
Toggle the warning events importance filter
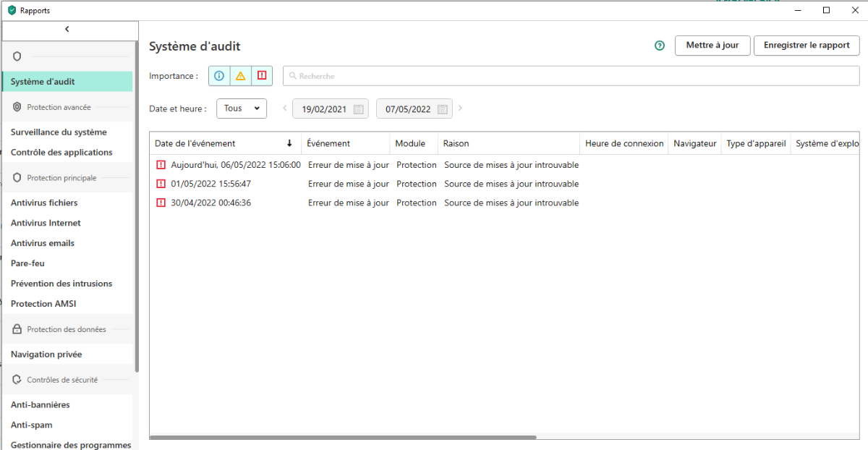click(240, 75)
